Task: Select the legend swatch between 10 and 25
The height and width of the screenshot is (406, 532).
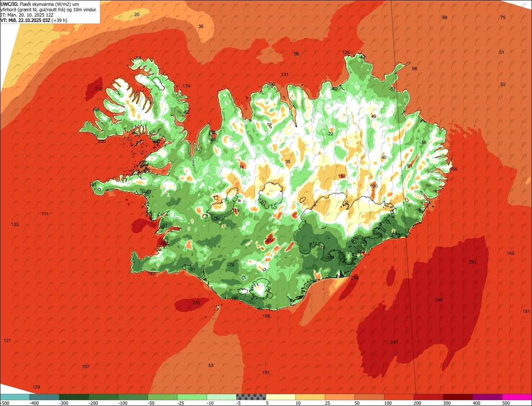Action: (x=310, y=397)
